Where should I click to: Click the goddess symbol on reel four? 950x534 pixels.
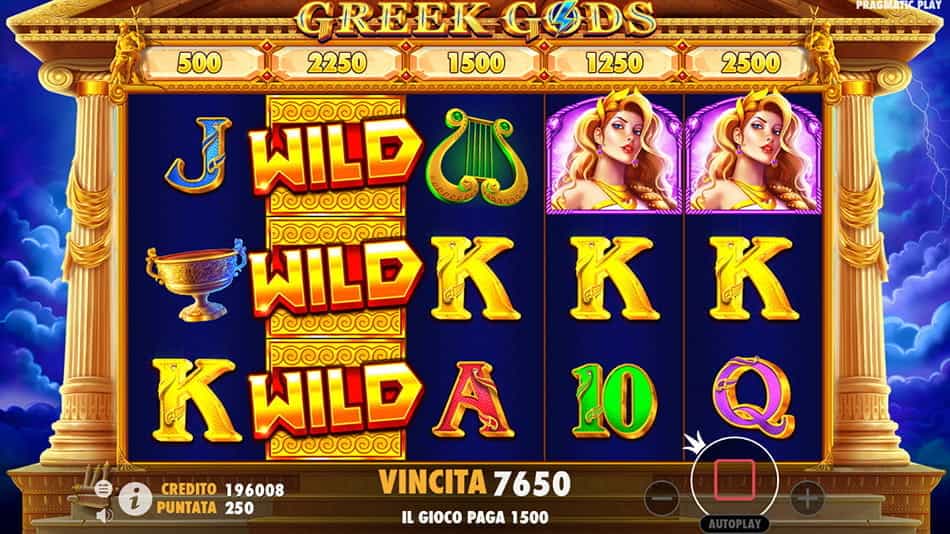(614, 153)
